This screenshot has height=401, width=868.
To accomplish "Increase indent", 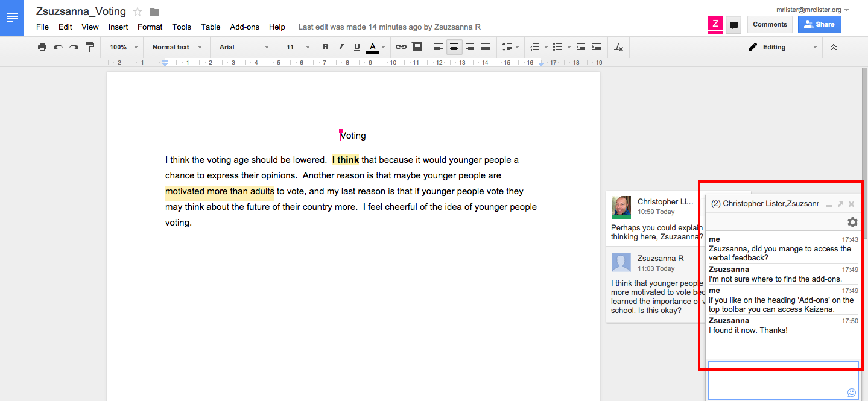I will click(597, 47).
